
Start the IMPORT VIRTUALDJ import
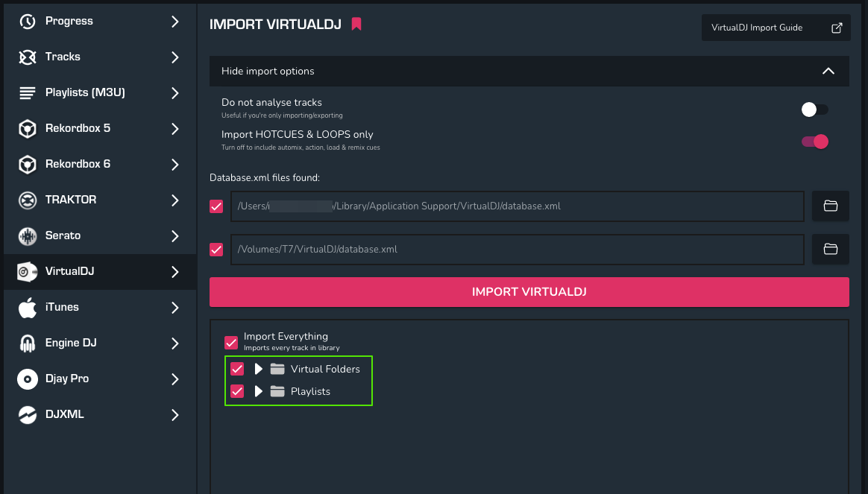529,292
